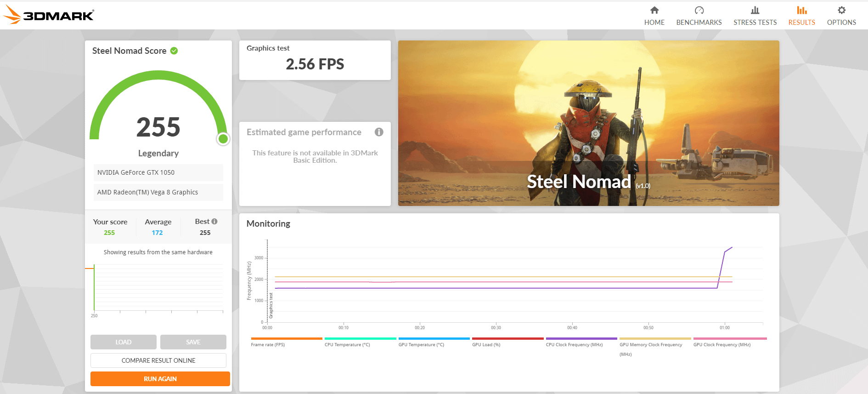Click the 00:30 time axis label

click(x=496, y=328)
